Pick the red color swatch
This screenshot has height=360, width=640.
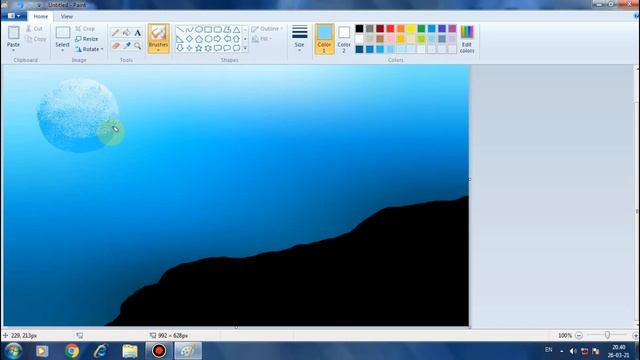click(390, 29)
